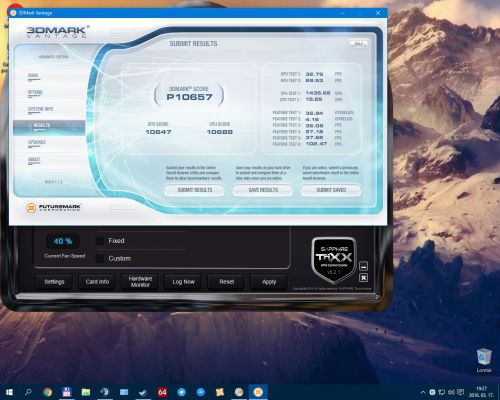
Task: Click the Sapphire TriXX shield logo
Action: pos(334,260)
